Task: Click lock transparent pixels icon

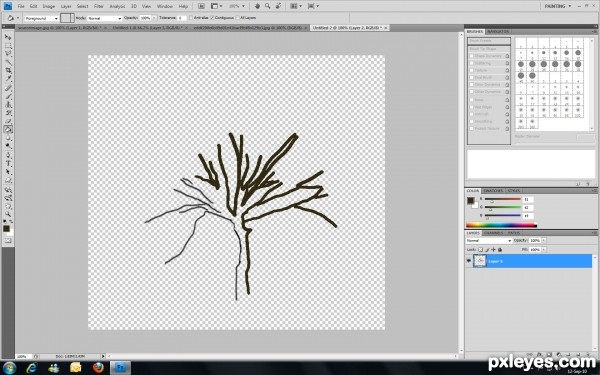Action: pyautogui.click(x=481, y=249)
